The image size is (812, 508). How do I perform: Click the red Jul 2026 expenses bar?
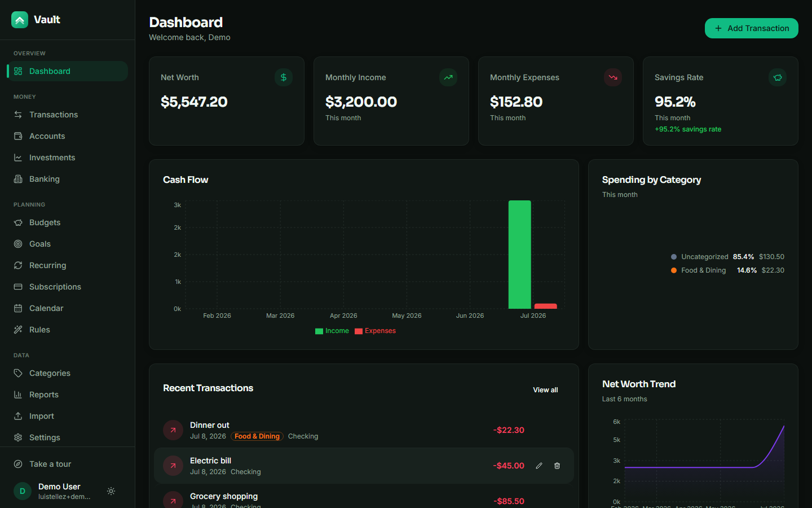545,306
